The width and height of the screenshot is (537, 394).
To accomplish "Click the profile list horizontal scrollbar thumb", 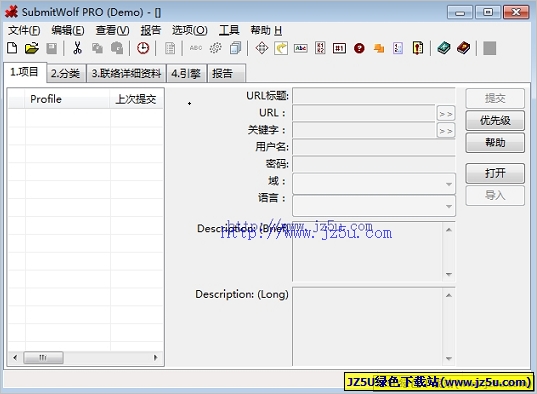I will tap(43, 358).
